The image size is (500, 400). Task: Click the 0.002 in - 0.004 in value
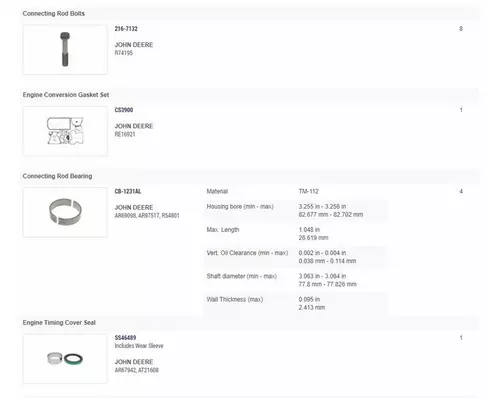322,253
